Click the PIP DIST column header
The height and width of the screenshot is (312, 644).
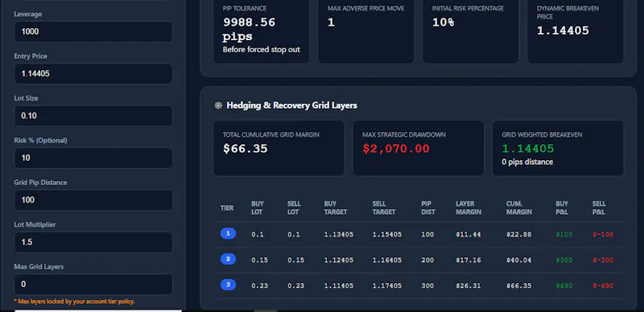click(x=428, y=208)
